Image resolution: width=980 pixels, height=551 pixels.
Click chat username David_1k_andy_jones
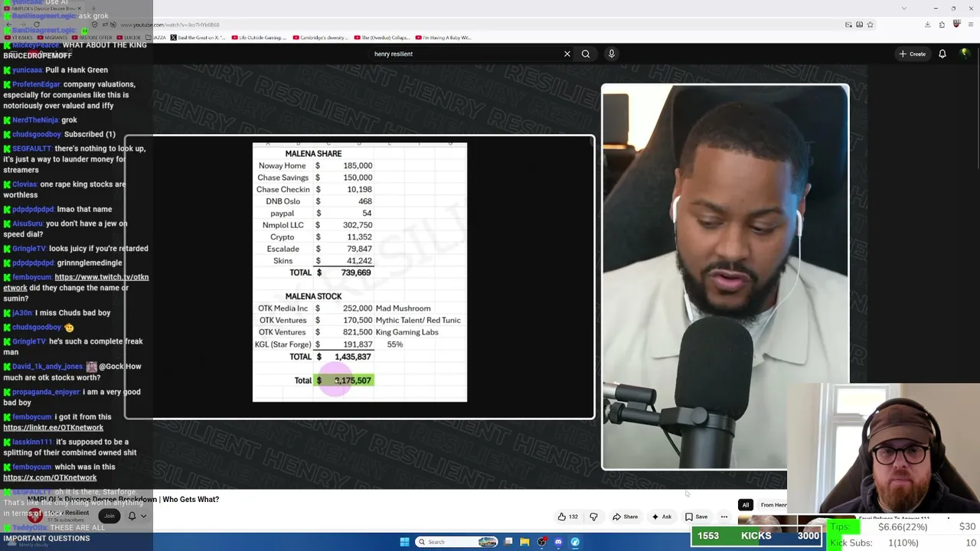point(47,367)
